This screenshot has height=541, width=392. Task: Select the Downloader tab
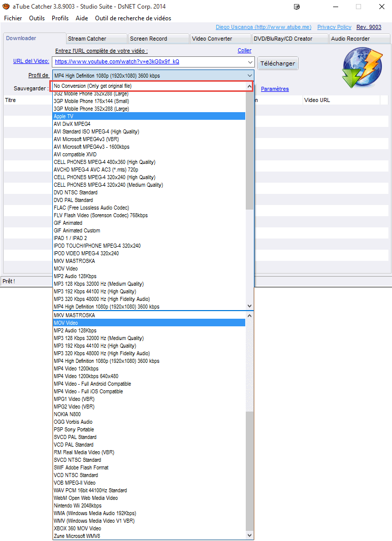[34, 38]
